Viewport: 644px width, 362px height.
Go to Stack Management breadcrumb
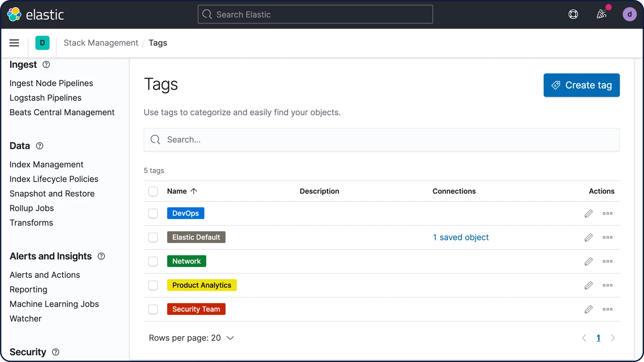[x=101, y=43]
